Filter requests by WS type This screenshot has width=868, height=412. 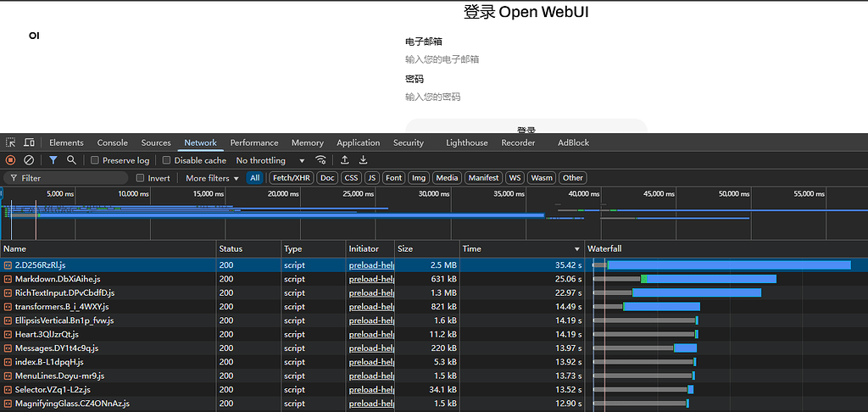(515, 178)
